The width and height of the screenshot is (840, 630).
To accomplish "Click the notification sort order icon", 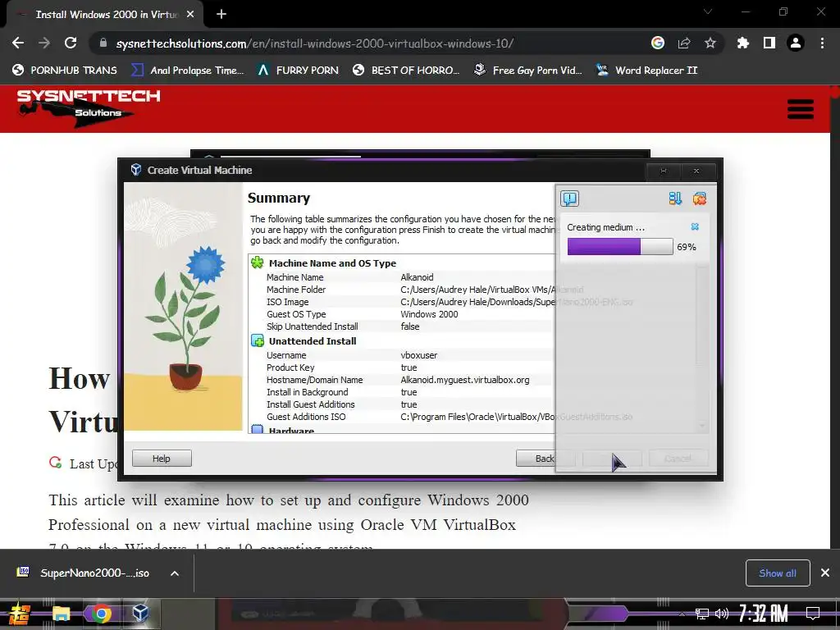I will [675, 199].
